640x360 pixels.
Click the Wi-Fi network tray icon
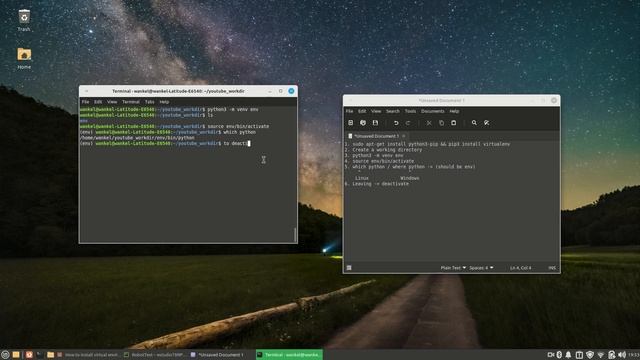(x=601, y=355)
